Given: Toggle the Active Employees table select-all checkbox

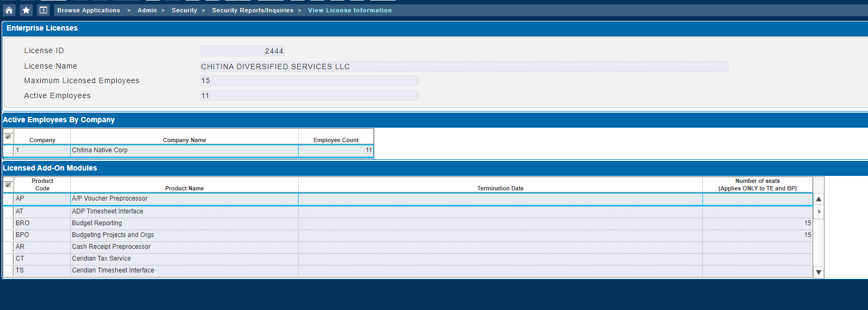Looking at the screenshot, I should (x=8, y=136).
